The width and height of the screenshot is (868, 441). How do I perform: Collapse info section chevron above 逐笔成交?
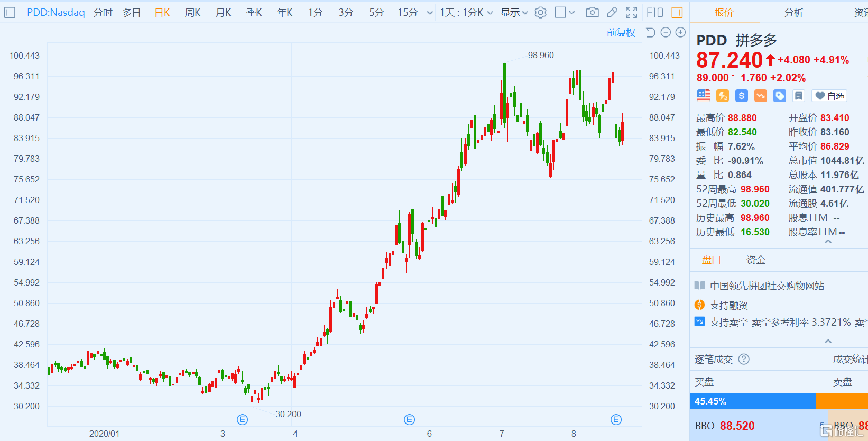[828, 341]
